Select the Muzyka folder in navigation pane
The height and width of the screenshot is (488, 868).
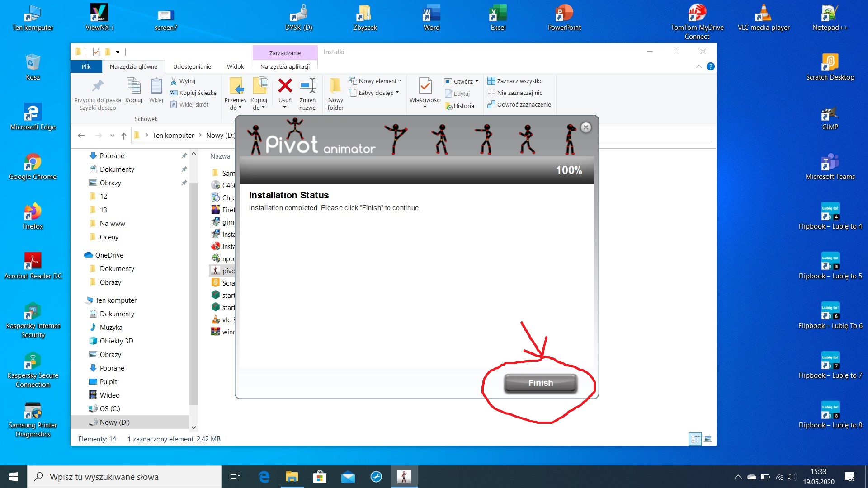(111, 327)
